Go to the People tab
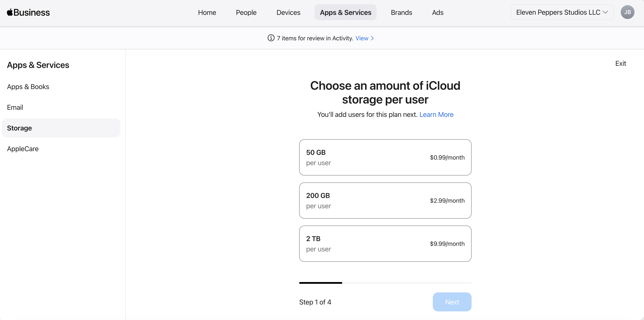The width and height of the screenshot is (644, 320). (246, 12)
